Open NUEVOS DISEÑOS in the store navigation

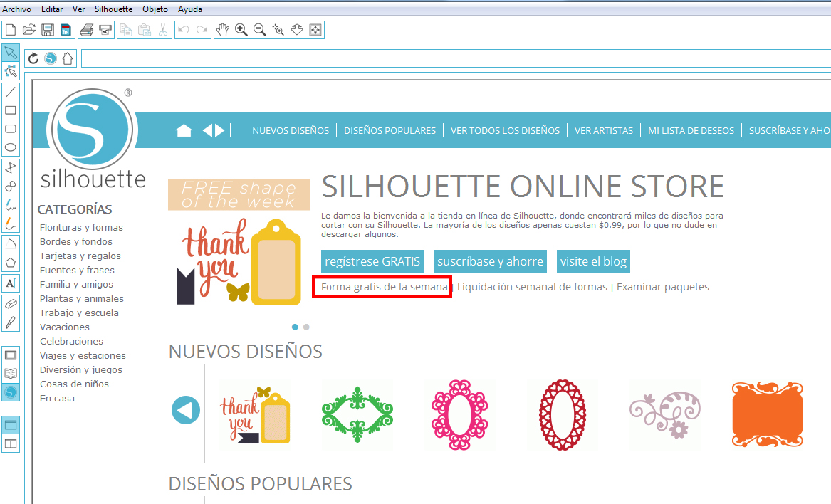point(291,130)
